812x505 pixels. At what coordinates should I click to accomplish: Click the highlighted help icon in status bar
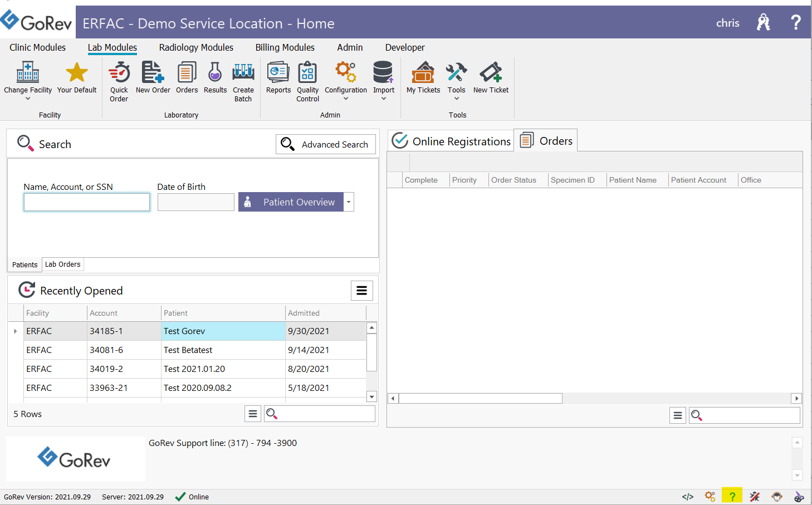(732, 496)
